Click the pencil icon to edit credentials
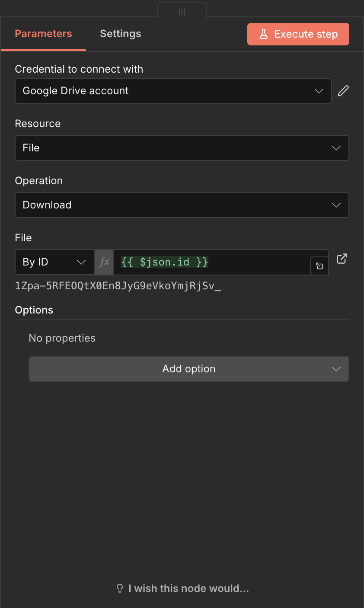 click(x=343, y=91)
